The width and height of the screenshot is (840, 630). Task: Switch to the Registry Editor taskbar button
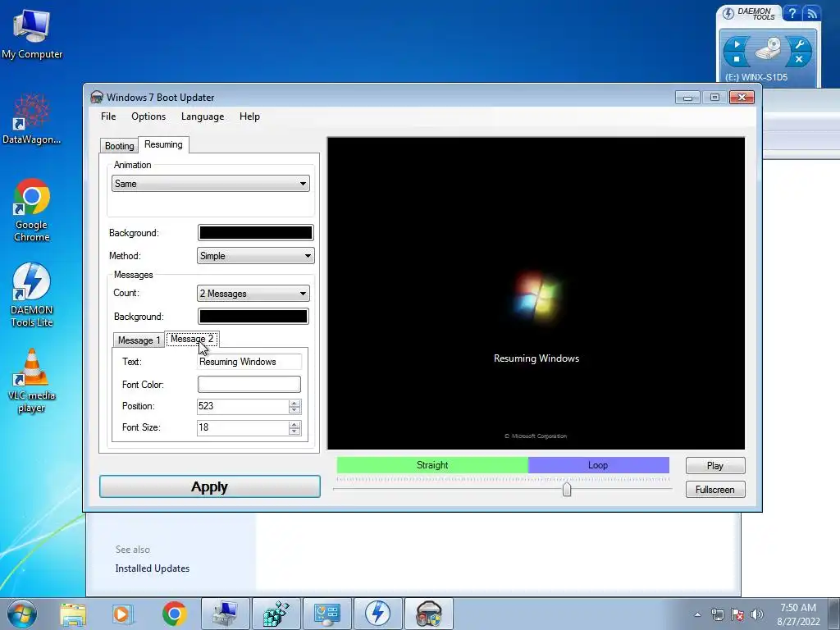pos(276,614)
